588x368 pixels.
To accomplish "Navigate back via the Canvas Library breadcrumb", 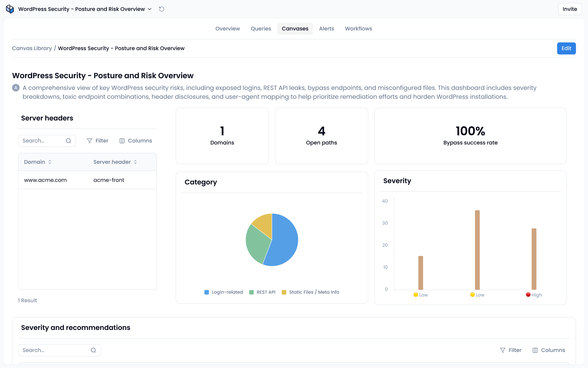I will coord(32,48).
